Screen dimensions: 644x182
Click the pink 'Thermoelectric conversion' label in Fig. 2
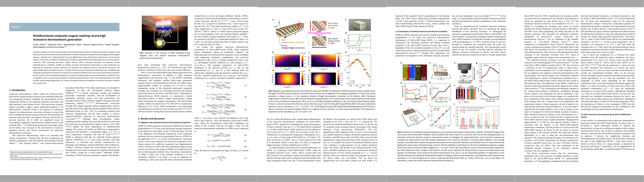(x=319, y=33)
